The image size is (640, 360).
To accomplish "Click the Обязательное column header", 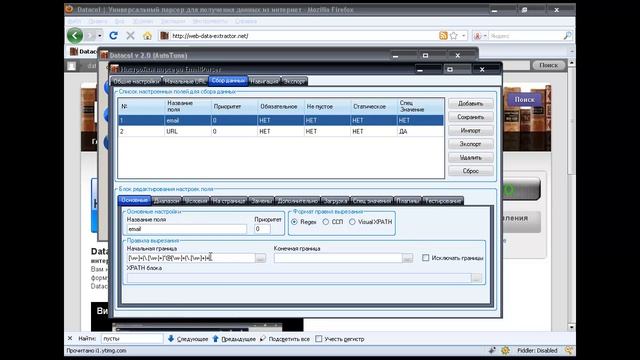I will coord(281,107).
